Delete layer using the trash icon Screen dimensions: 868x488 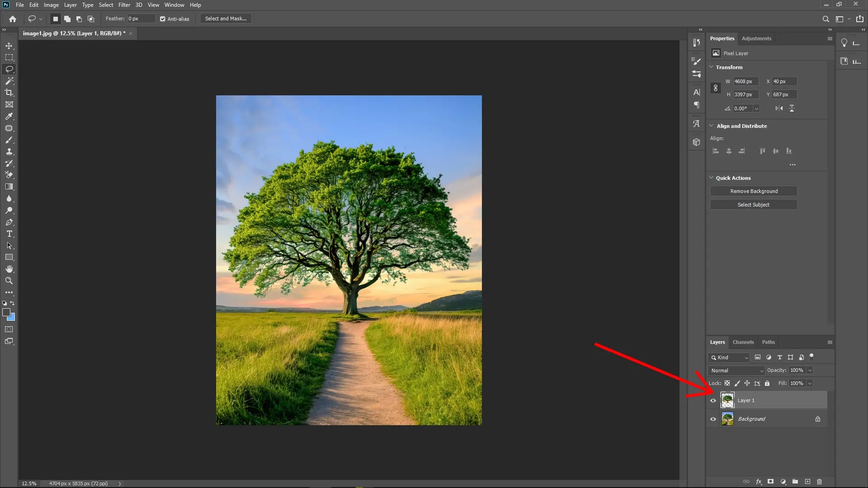pyautogui.click(x=819, y=482)
